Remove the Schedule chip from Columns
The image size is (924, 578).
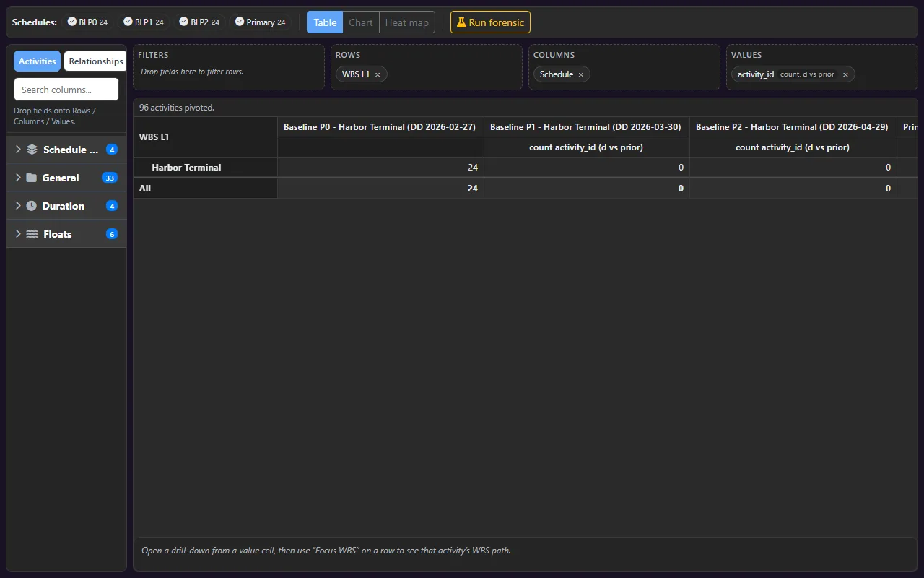coord(580,74)
